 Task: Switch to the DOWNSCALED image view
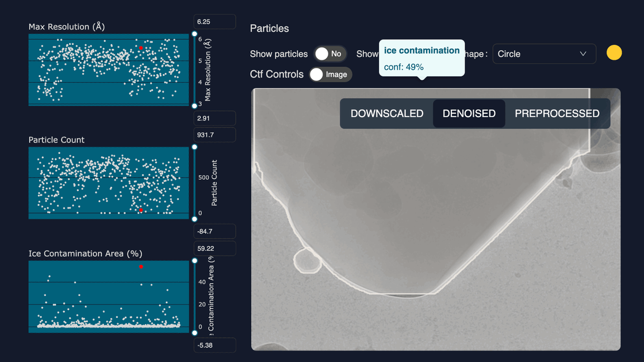387,113
